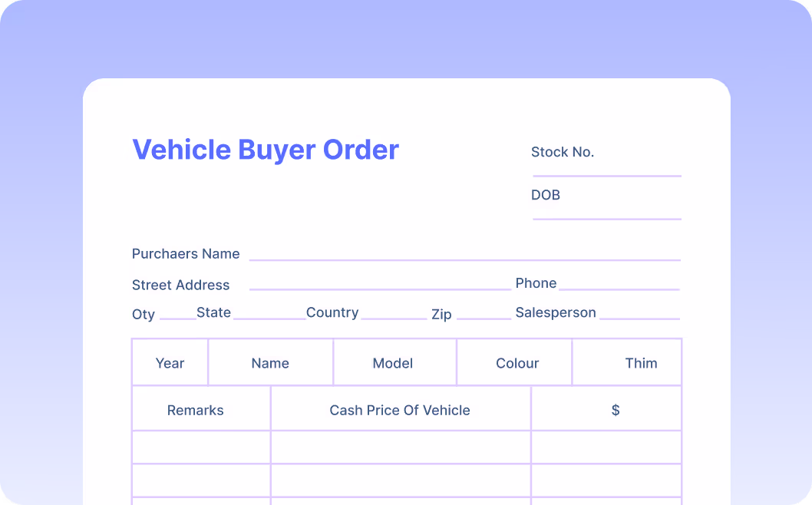The width and height of the screenshot is (812, 505).
Task: Select the Year column header cell
Action: point(170,363)
